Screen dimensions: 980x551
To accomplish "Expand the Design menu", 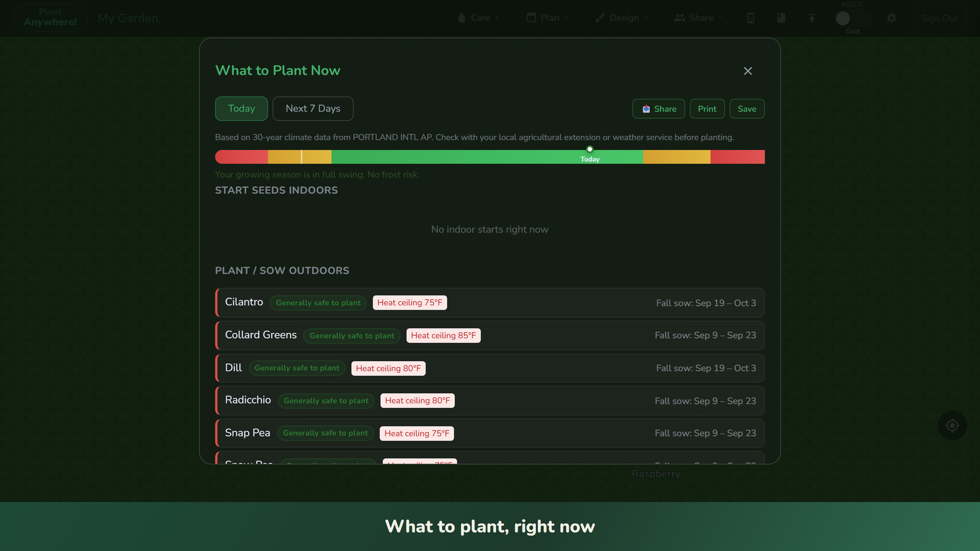I will click(x=621, y=18).
